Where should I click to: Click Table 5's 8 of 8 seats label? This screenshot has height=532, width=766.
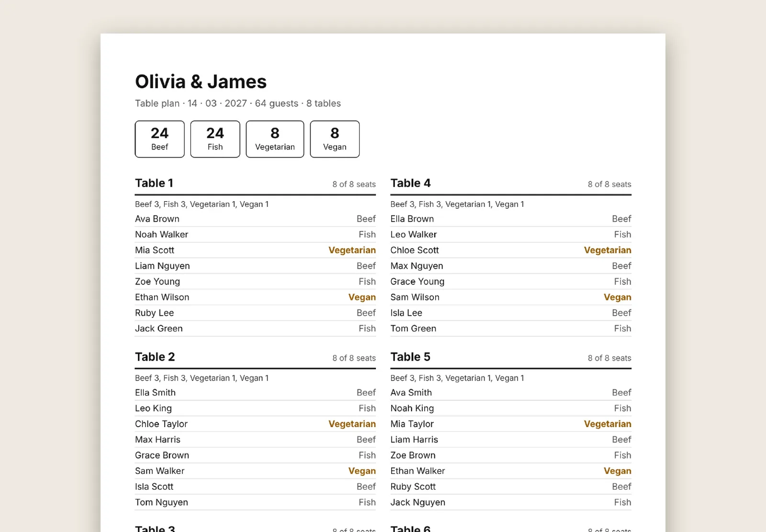609,358
